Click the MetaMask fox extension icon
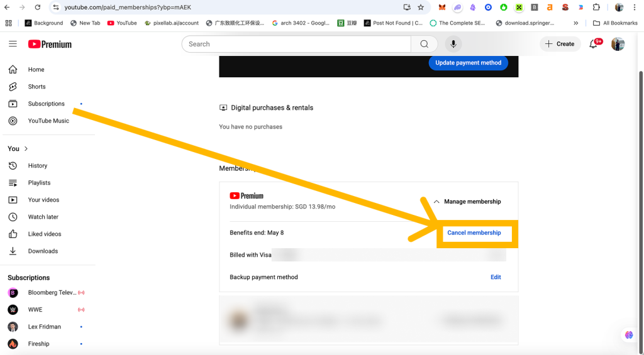 click(x=442, y=8)
